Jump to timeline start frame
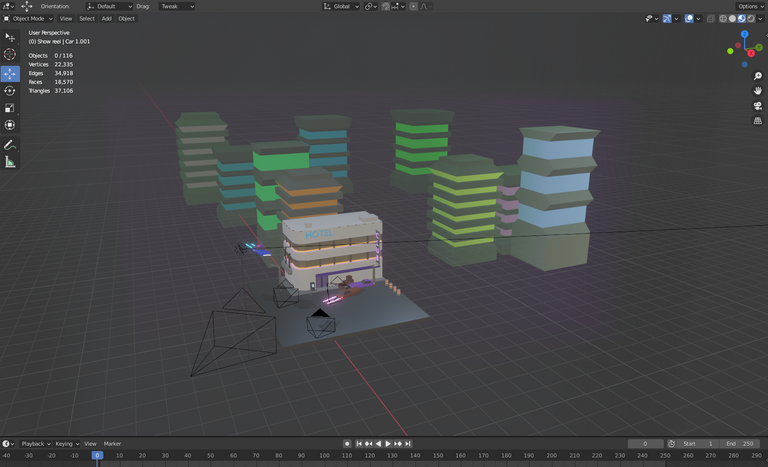768x467 pixels. click(359, 443)
